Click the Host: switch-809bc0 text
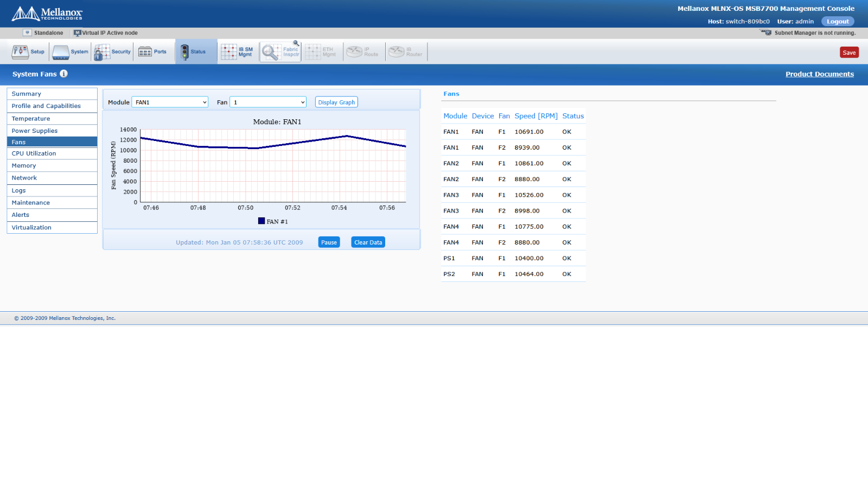868x488 pixels. [x=738, y=22]
